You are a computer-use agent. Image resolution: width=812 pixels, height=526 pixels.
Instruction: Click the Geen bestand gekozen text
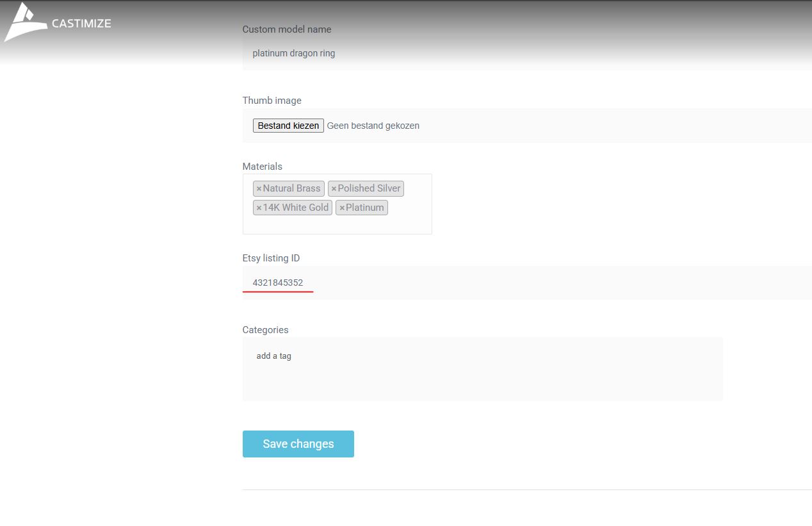point(373,126)
